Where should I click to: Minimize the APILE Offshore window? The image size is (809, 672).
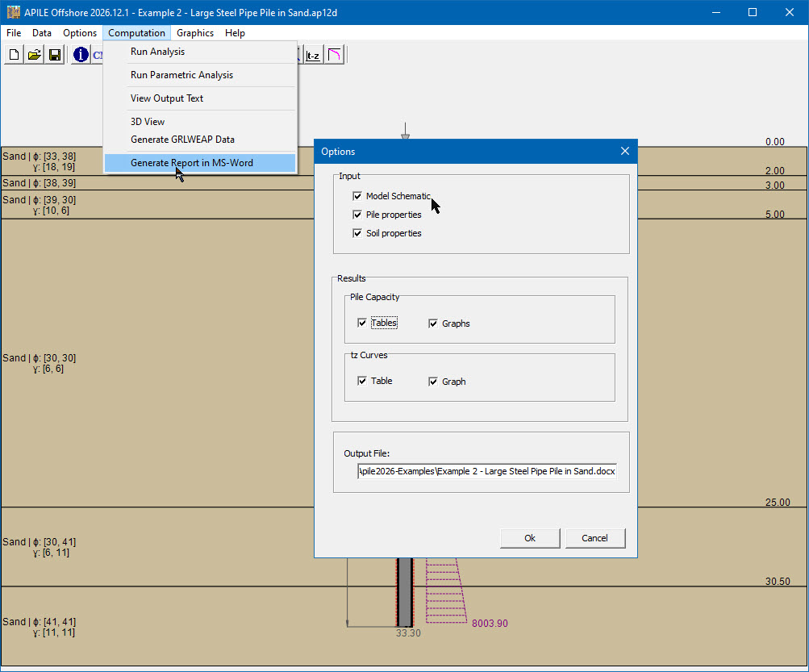(716, 12)
